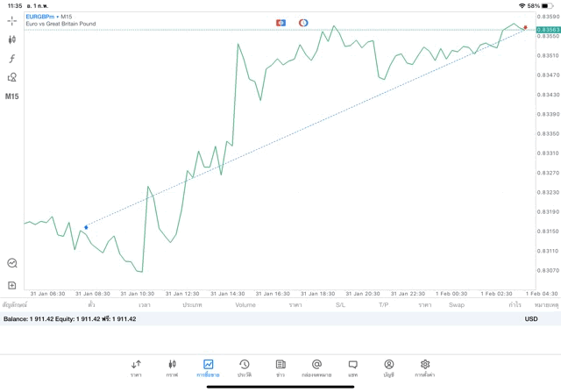561x392 pixels.
Task: Expand the M15 timeframe selector
Action: click(x=12, y=96)
